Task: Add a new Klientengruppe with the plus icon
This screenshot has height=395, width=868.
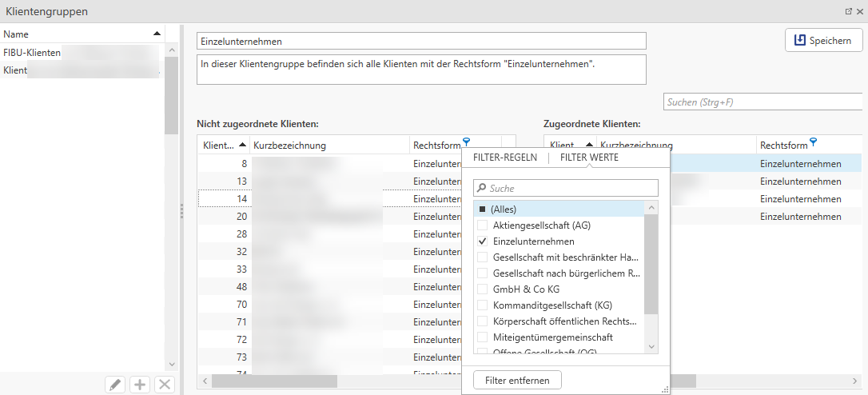Action: click(140, 385)
